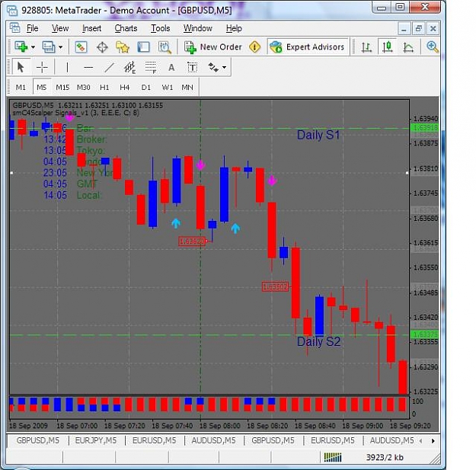476x470 pixels.
Task: Select the Text (A) tool
Action: [x=171, y=67]
